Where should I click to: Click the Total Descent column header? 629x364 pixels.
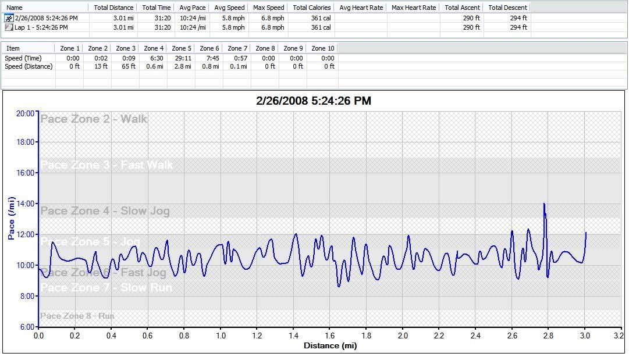pyautogui.click(x=507, y=8)
